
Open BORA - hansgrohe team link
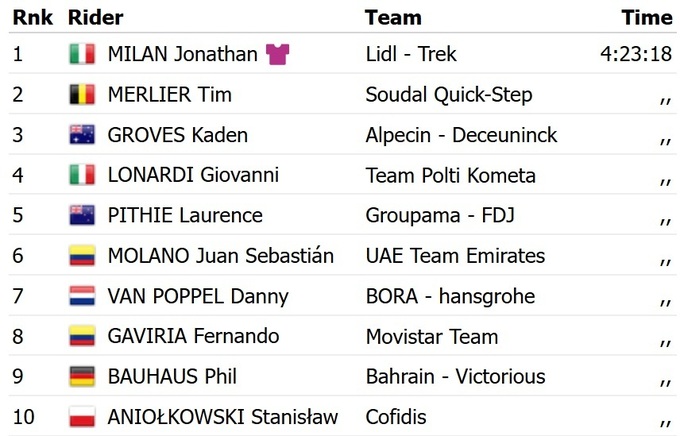(450, 296)
